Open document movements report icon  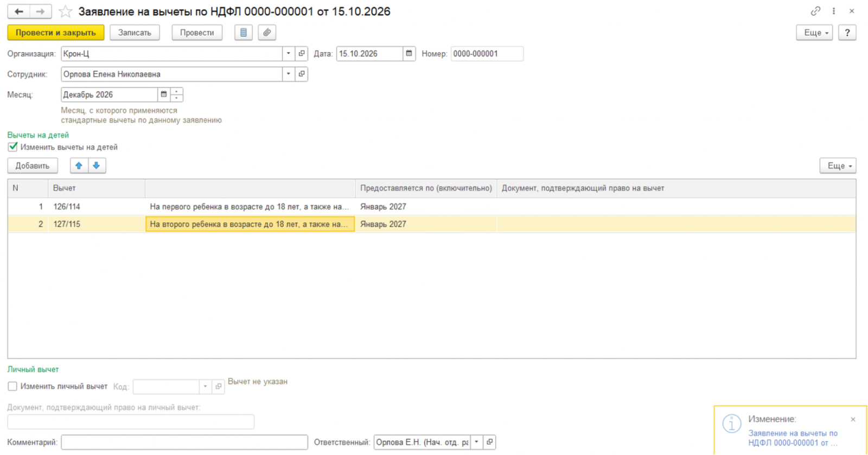[244, 33]
